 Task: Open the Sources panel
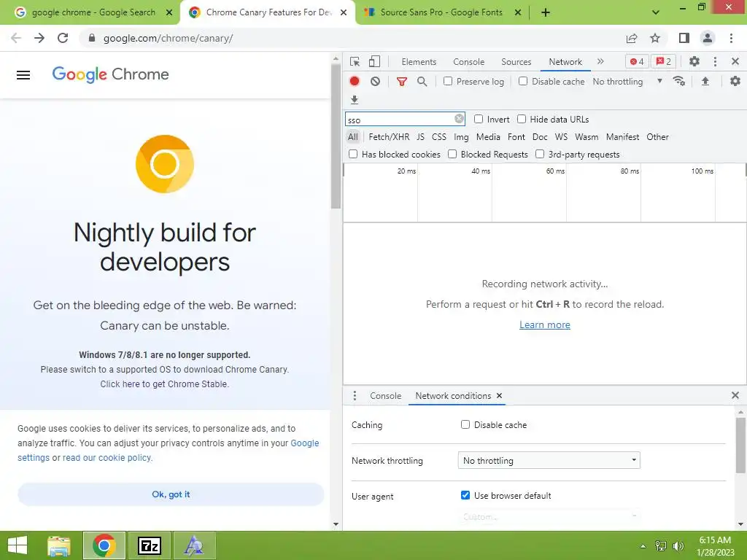pyautogui.click(x=516, y=62)
